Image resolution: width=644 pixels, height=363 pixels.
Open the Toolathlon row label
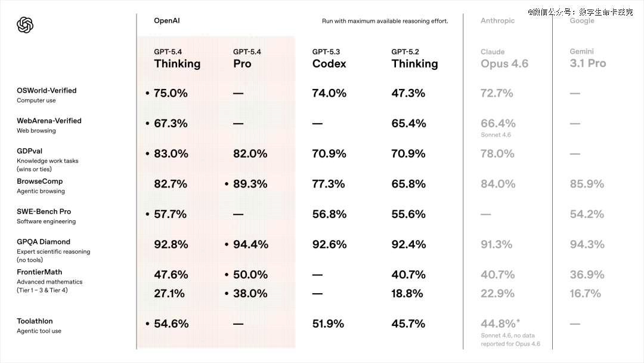click(35, 321)
